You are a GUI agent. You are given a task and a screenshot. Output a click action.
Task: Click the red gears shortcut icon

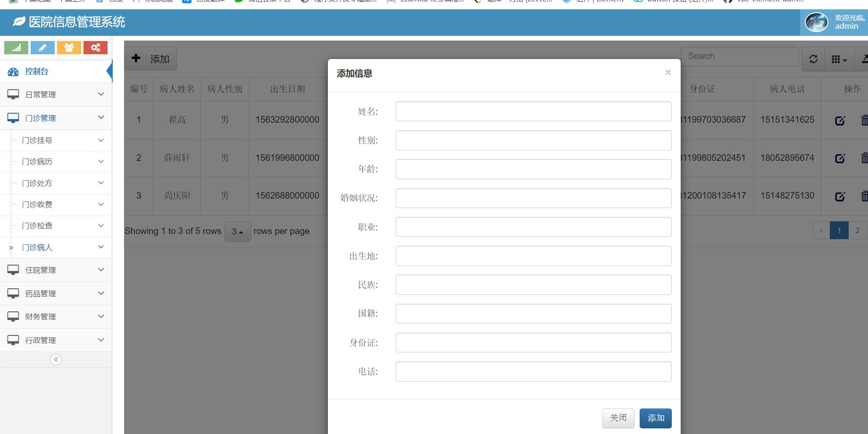(x=95, y=48)
